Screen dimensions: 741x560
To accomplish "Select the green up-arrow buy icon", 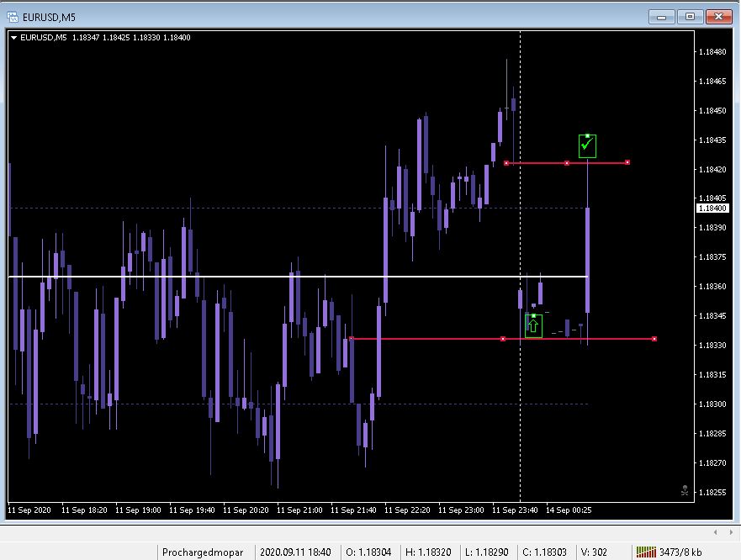I will (x=533, y=325).
